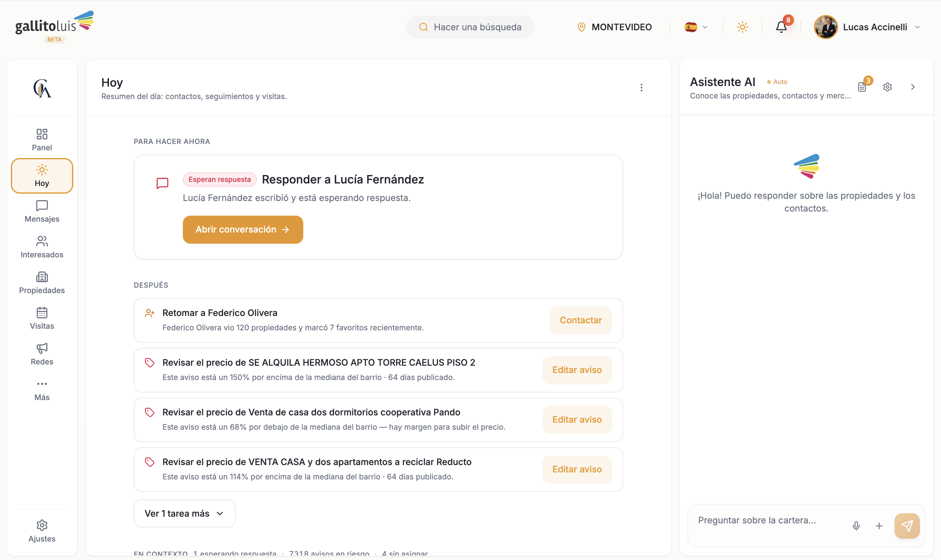
Task: Go to Mensajes in the sidebar
Action: click(x=42, y=211)
